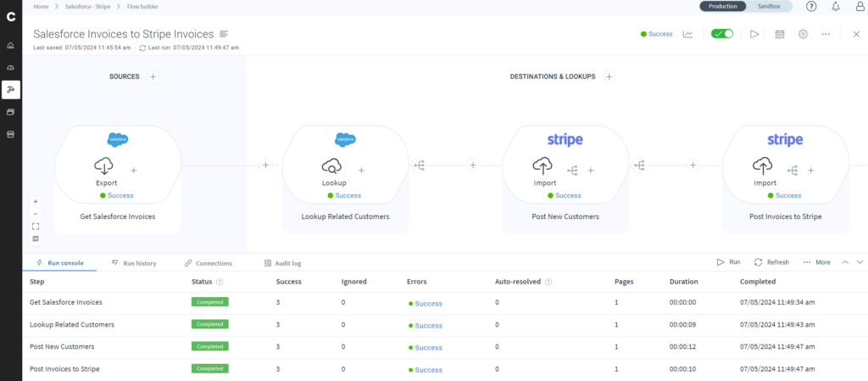Screen dimensions: 868x381
Task: Open the Home icon in left sidebar
Action: click(x=10, y=45)
